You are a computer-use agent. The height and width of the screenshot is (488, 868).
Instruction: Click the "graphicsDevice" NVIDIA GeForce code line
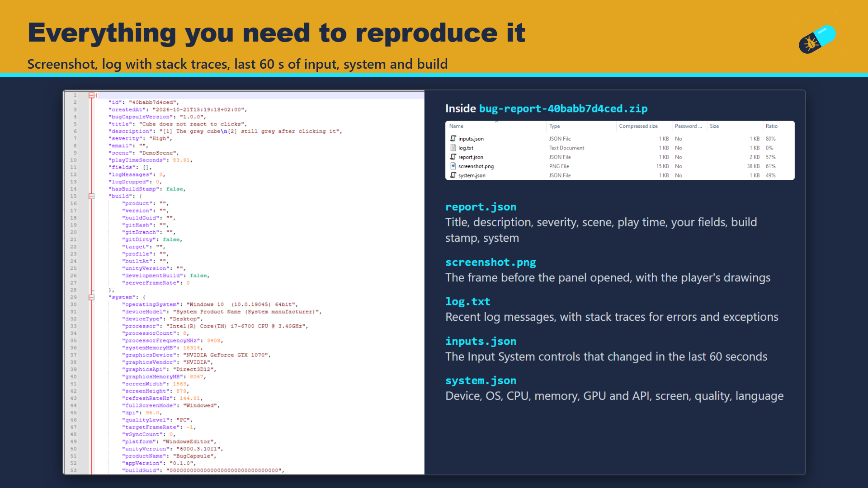click(196, 355)
